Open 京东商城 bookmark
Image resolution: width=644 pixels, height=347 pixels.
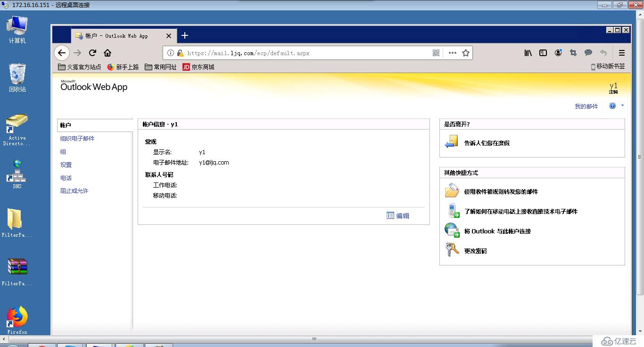[198, 67]
